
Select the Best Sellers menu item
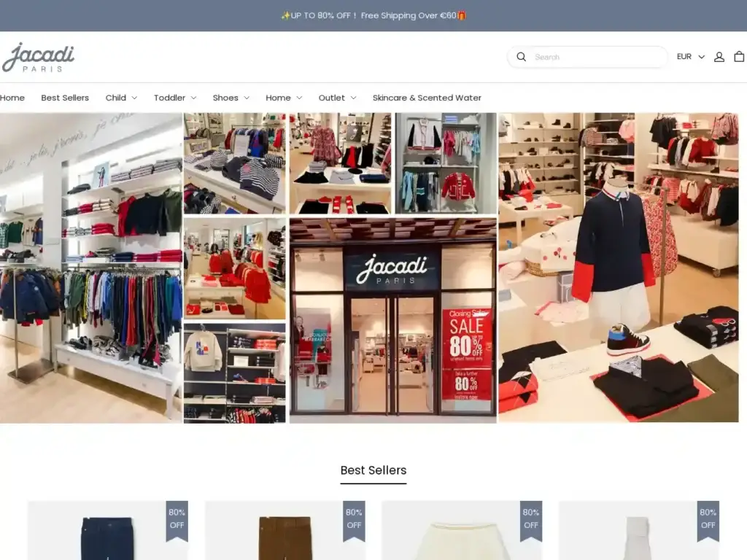[65, 97]
